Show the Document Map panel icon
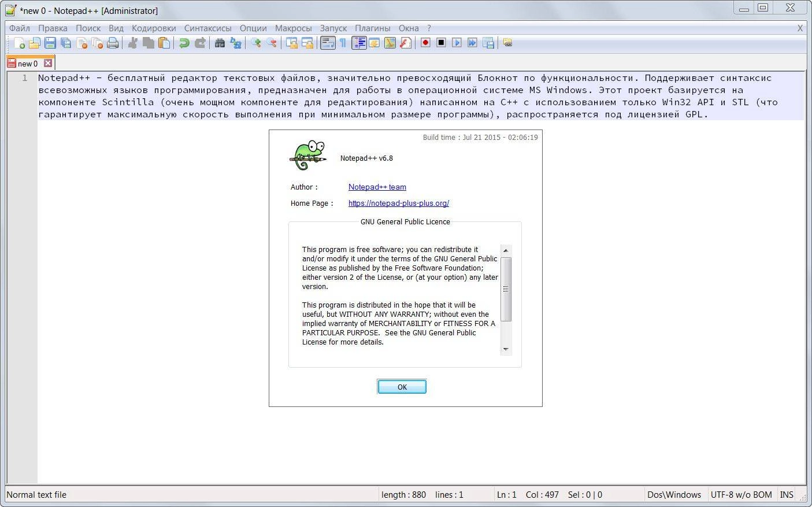The height and width of the screenshot is (507, 812). pos(390,43)
